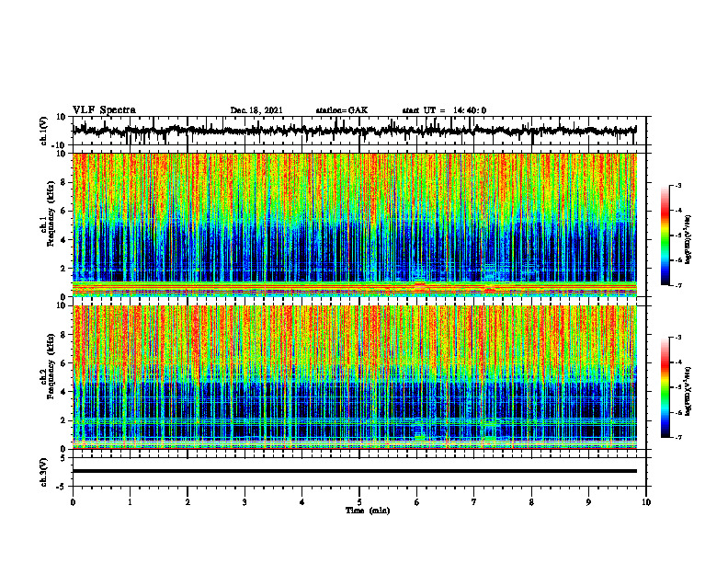Click the "VLF Spectra" plot title

104,110
